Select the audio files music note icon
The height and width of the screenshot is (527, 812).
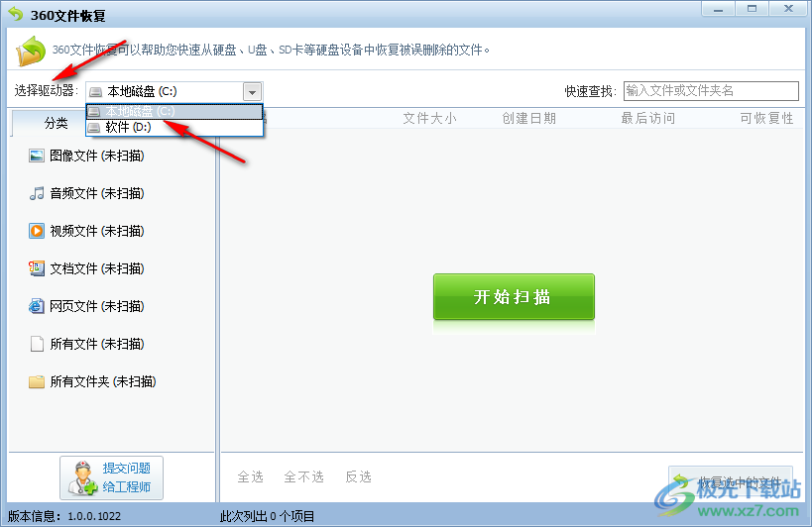click(37, 193)
